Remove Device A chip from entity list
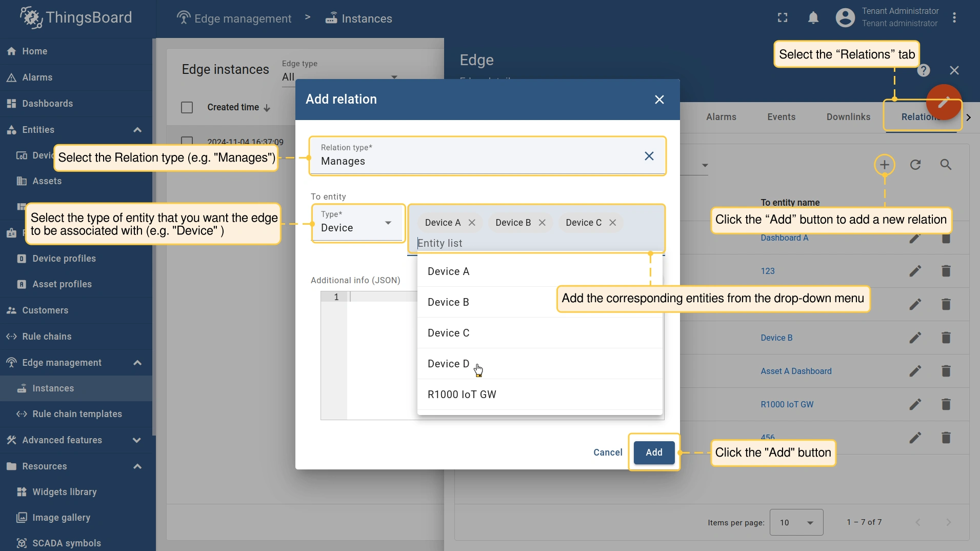This screenshot has width=980, height=551. click(x=472, y=223)
